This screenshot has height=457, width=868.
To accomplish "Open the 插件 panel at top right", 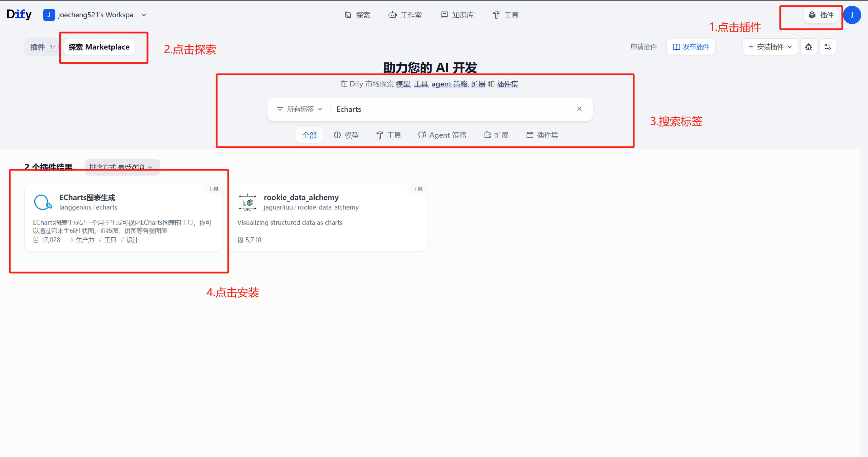I will tap(821, 15).
